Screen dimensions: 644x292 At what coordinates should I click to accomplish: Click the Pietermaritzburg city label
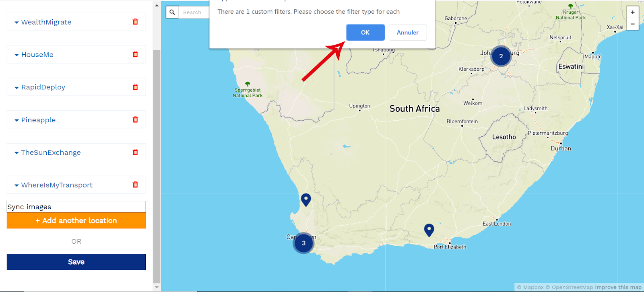tap(548, 133)
